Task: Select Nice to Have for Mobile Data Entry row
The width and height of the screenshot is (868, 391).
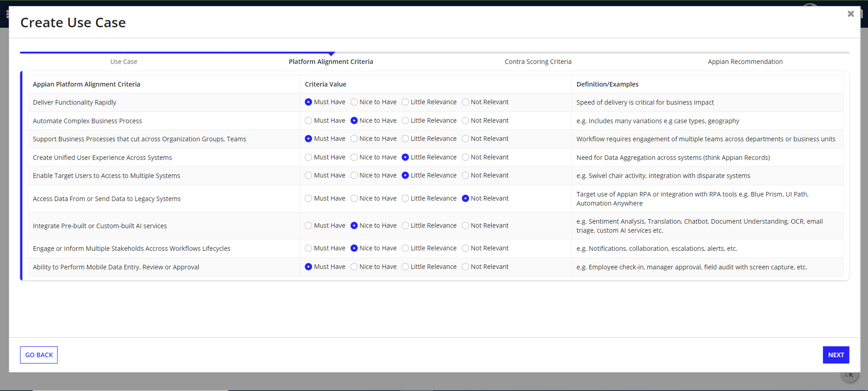Action: tap(354, 267)
